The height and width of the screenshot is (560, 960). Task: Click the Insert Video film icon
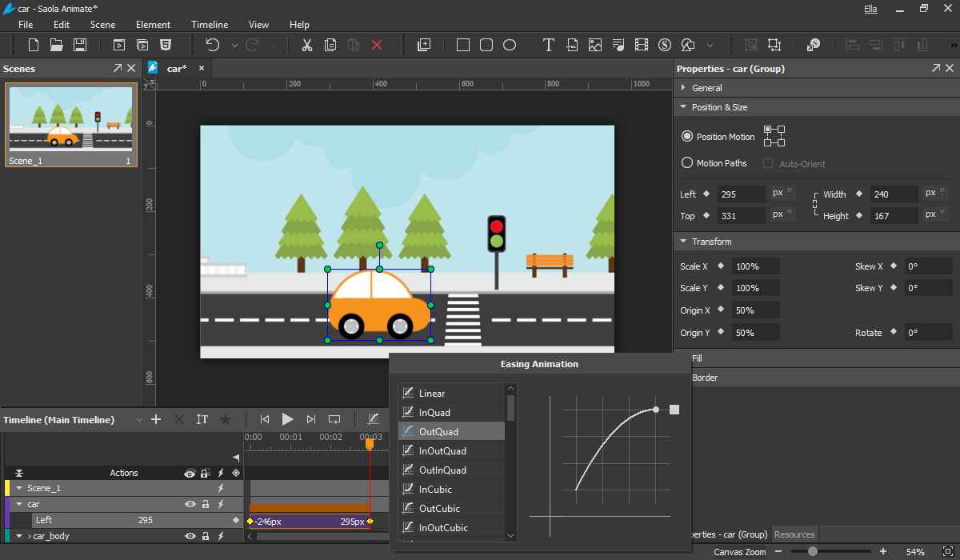(641, 45)
